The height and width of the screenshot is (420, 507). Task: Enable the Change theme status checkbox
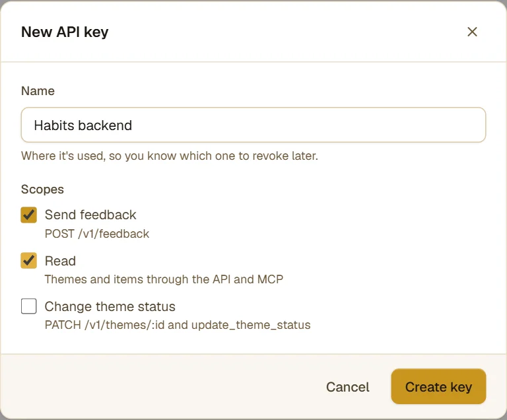(x=29, y=306)
